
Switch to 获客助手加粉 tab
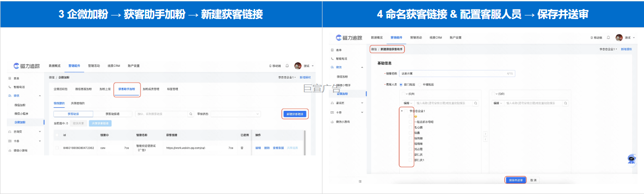click(127, 90)
